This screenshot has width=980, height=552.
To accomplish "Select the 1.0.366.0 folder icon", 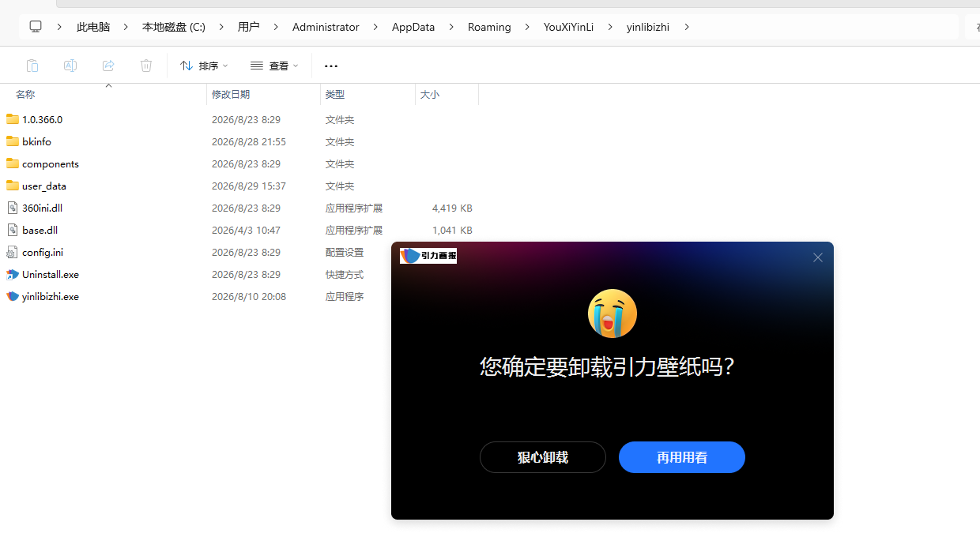I will [x=12, y=119].
